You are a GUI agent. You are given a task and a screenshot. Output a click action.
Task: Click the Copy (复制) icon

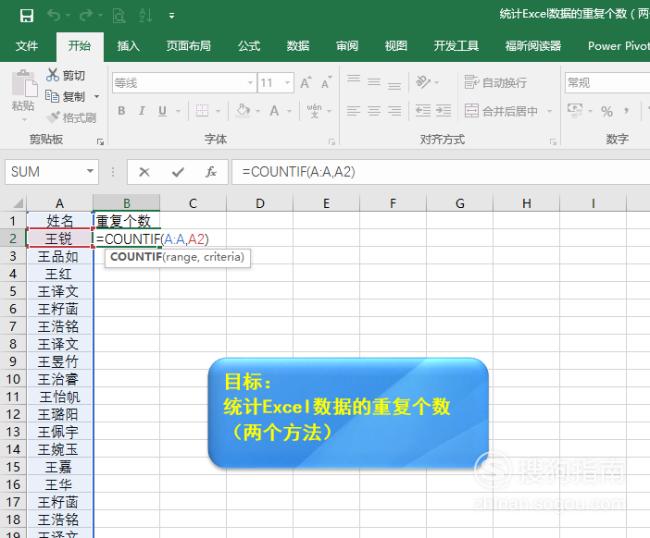[x=52, y=96]
